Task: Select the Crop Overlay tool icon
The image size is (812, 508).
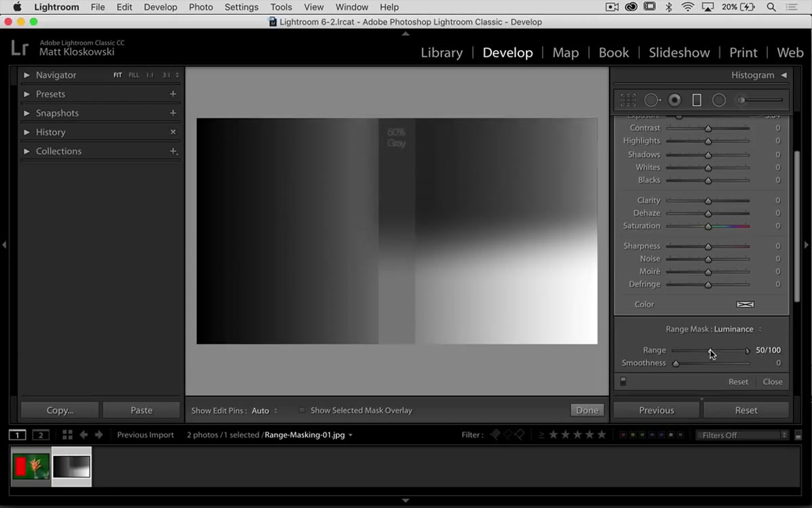Action: (x=628, y=100)
